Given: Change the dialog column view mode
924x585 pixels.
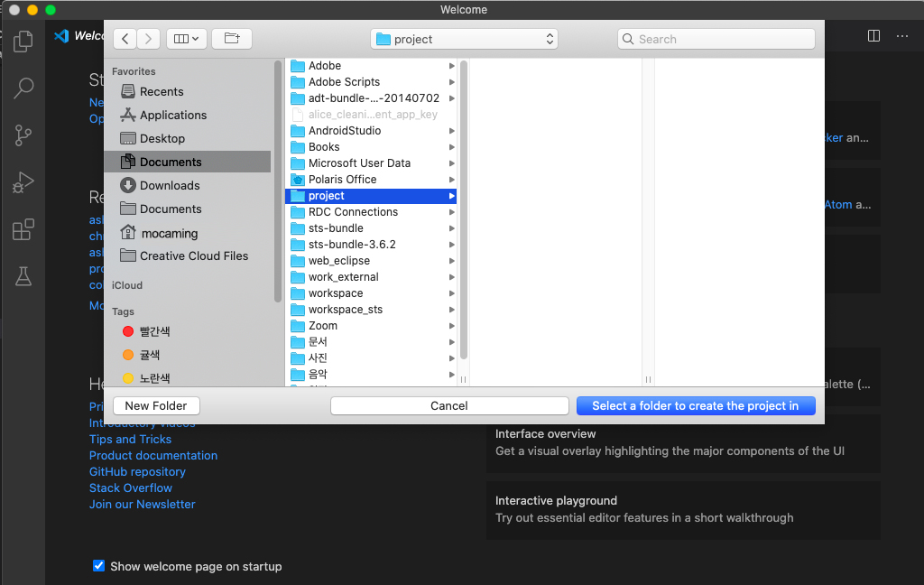Looking at the screenshot, I should (186, 39).
